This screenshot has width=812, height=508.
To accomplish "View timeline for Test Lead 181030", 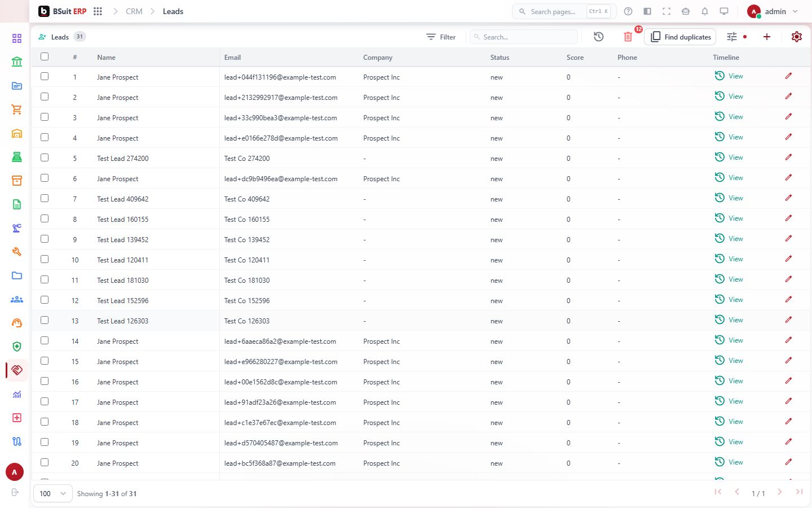I will point(729,279).
